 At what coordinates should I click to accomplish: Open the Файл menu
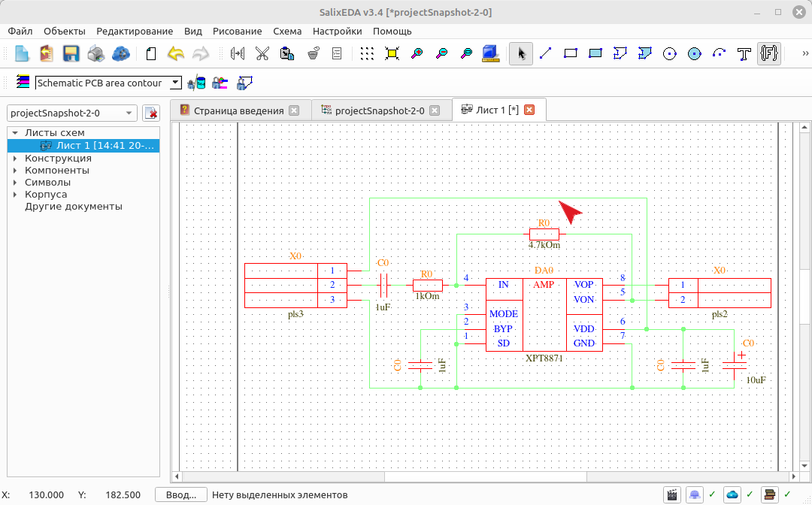tap(20, 31)
